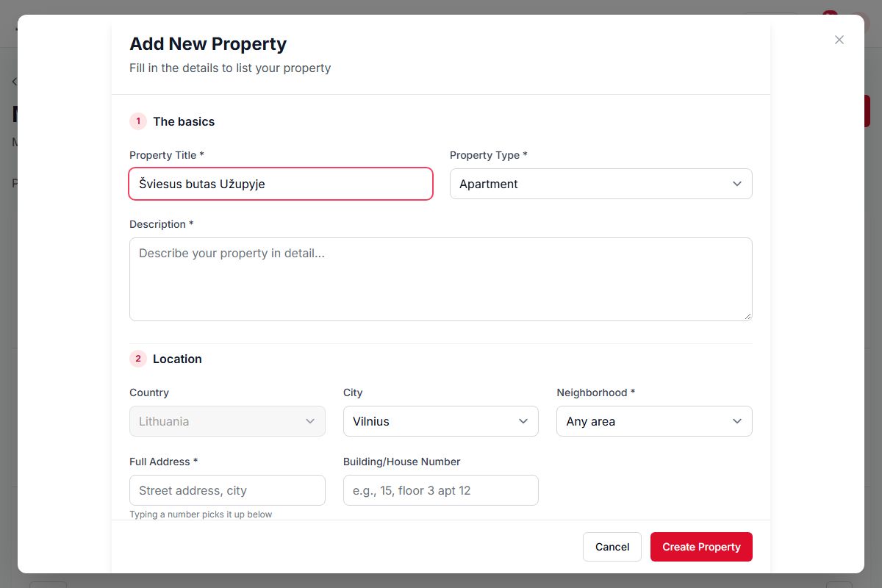Open the Neighborhood dropdown showing Any area

654,421
